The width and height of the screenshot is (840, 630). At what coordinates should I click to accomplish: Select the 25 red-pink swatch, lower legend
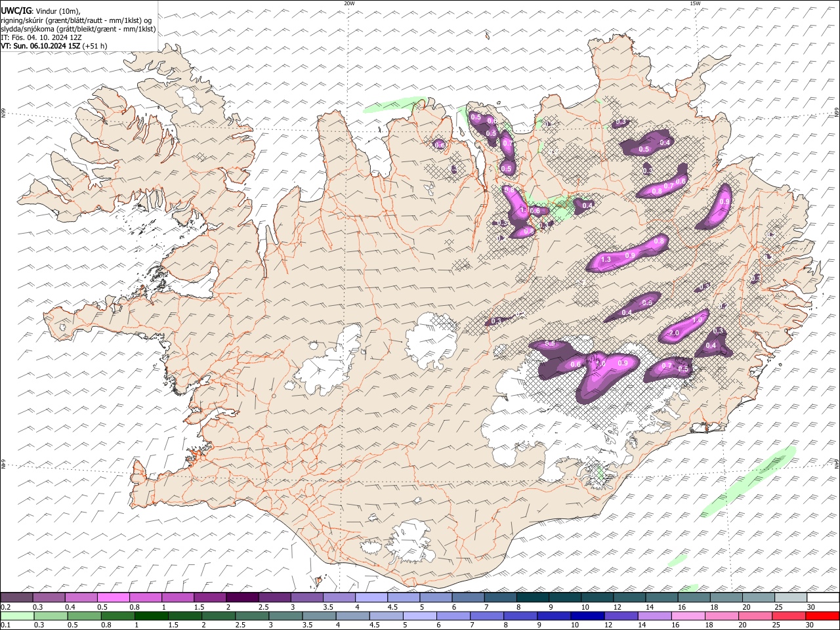click(789, 616)
